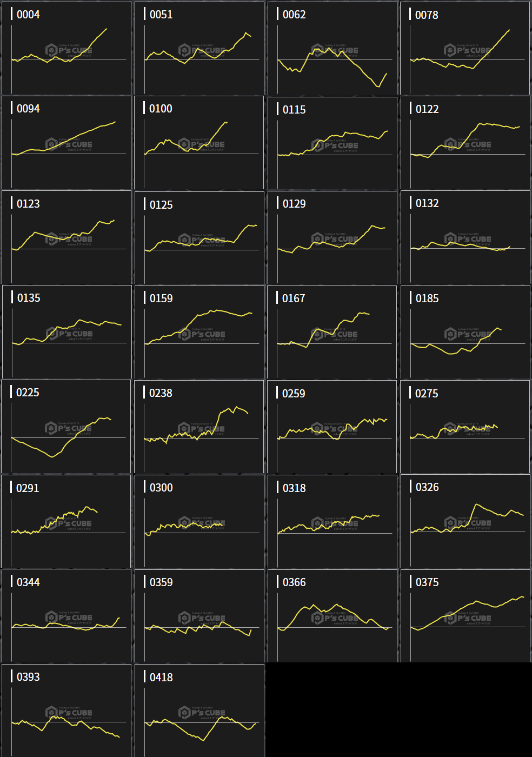
Task: Open the chart numbered 0238
Action: point(199,427)
